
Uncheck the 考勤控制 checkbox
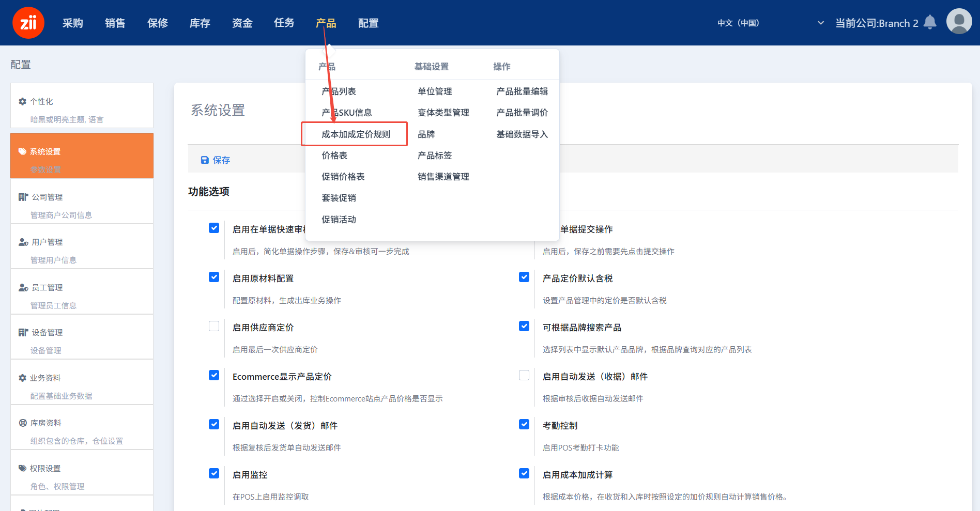(524, 424)
